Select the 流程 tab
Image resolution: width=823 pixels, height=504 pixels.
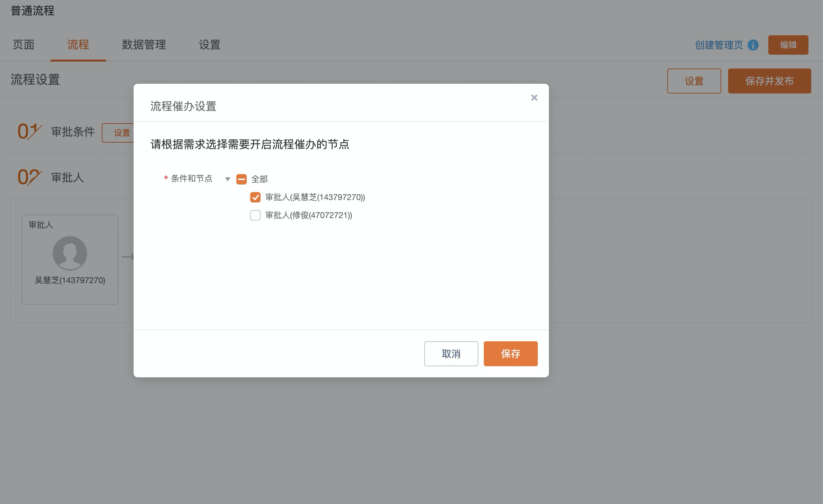coord(78,45)
